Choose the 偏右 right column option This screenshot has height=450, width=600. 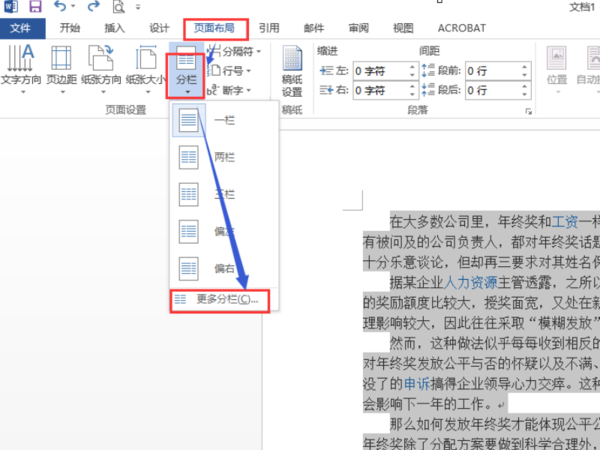click(225, 268)
